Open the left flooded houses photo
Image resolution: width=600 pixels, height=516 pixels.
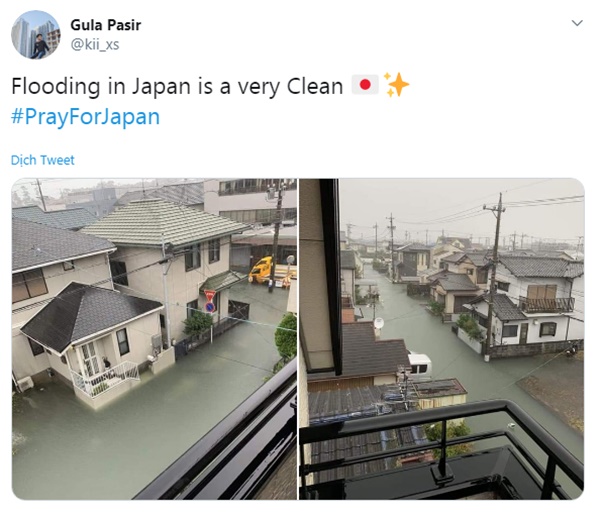pyautogui.click(x=154, y=338)
